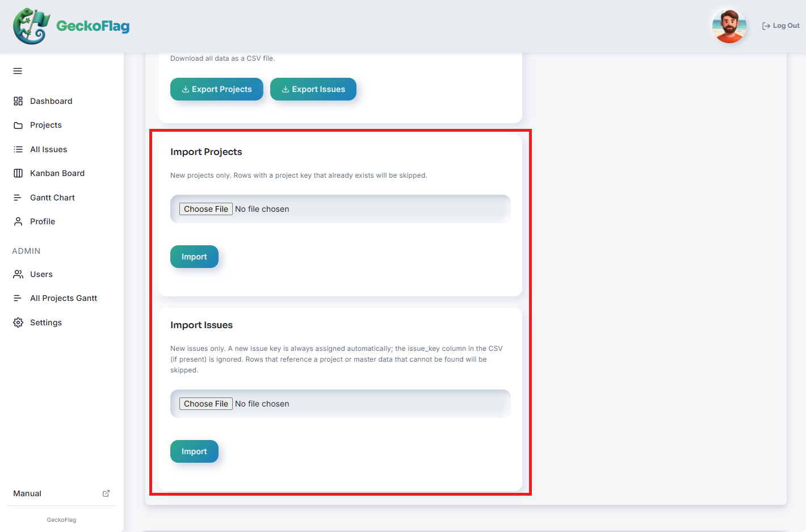Image resolution: width=806 pixels, height=532 pixels.
Task: Click the Users people icon
Action: [18, 274]
